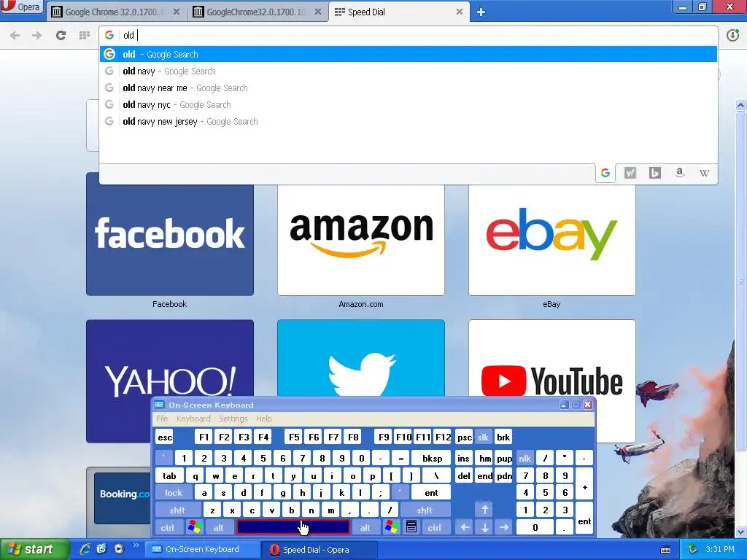
Task: Launch Windows Media Player from quick launch
Action: [x=119, y=550]
